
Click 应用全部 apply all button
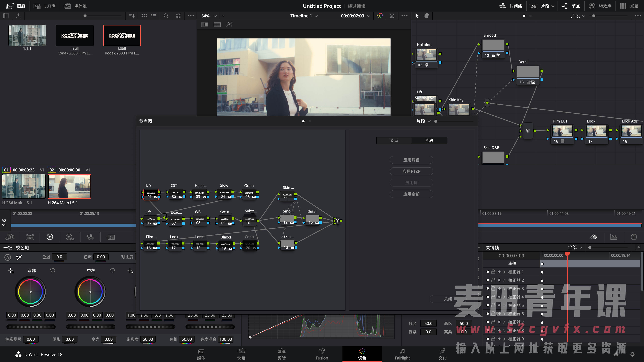point(411,194)
